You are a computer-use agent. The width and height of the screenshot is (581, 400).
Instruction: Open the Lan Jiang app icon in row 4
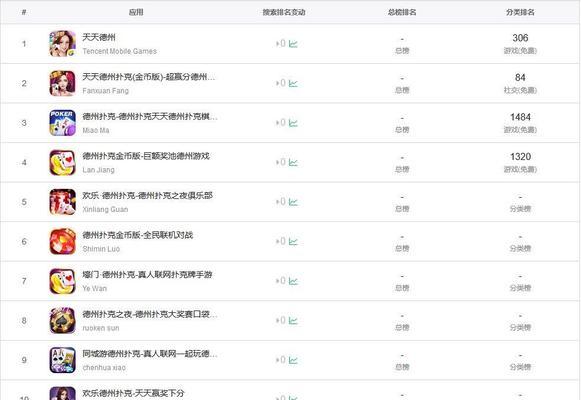[62, 163]
